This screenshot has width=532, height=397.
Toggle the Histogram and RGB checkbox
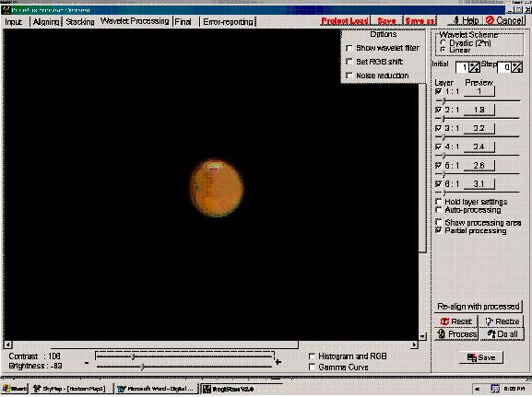(312, 356)
